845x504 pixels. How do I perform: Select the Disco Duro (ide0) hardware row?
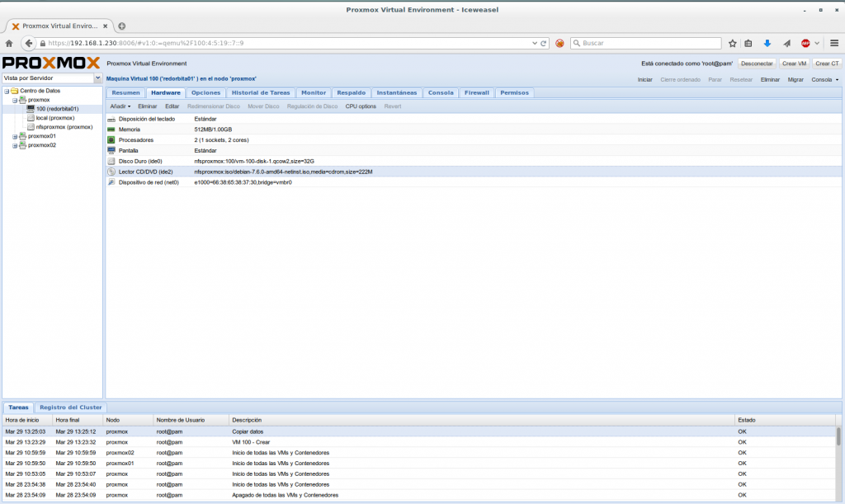point(140,161)
